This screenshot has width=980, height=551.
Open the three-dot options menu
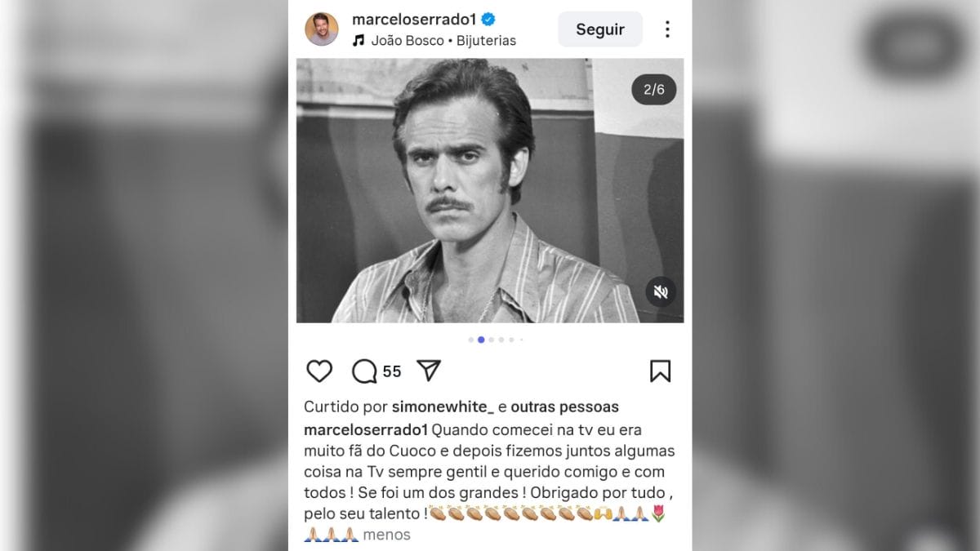(667, 29)
